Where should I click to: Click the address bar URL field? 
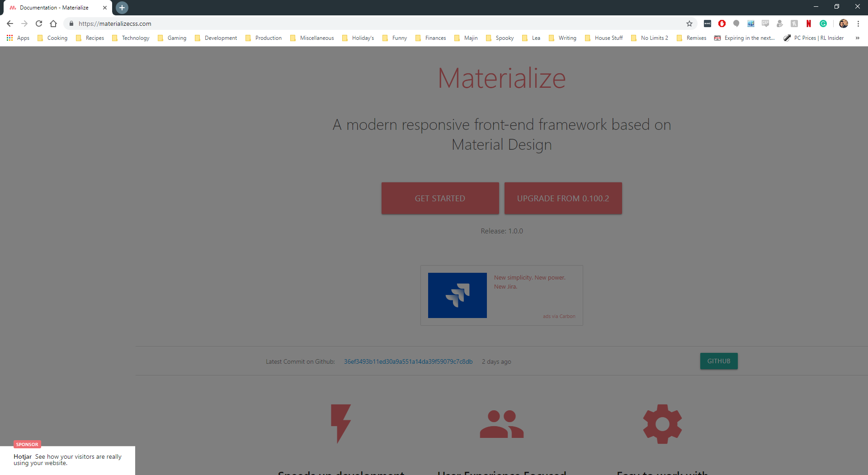coord(380,24)
